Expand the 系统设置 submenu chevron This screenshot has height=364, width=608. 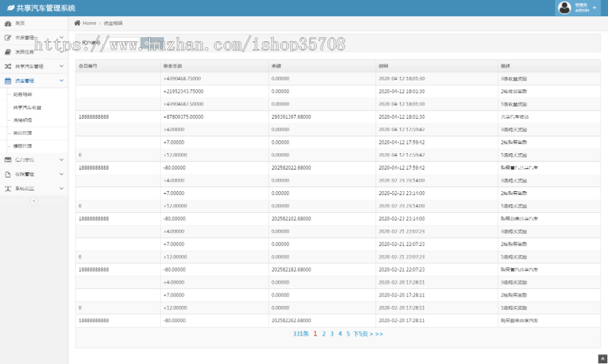[61, 188]
